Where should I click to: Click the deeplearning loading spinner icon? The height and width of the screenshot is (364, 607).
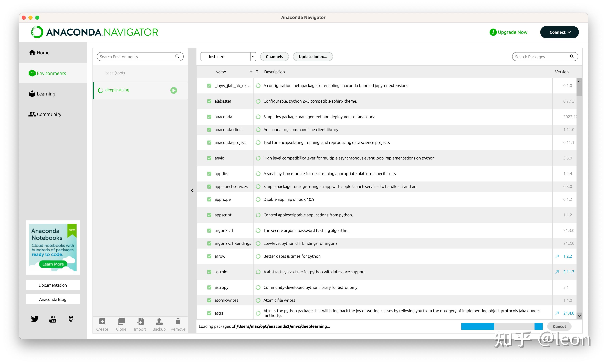pos(100,90)
